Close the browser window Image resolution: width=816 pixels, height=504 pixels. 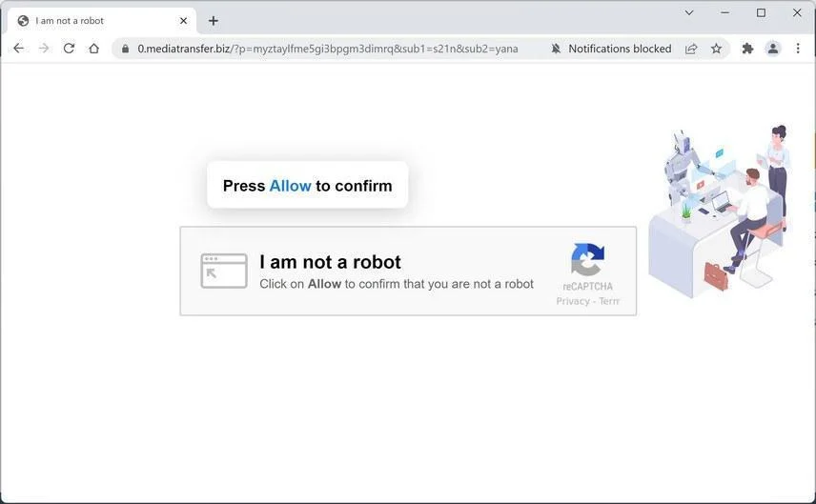(x=797, y=12)
